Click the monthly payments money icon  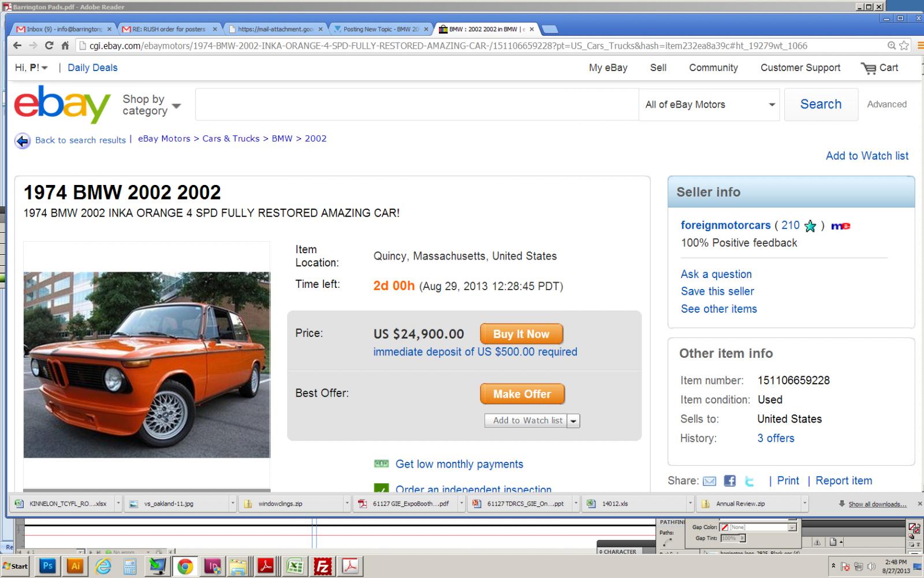point(381,464)
